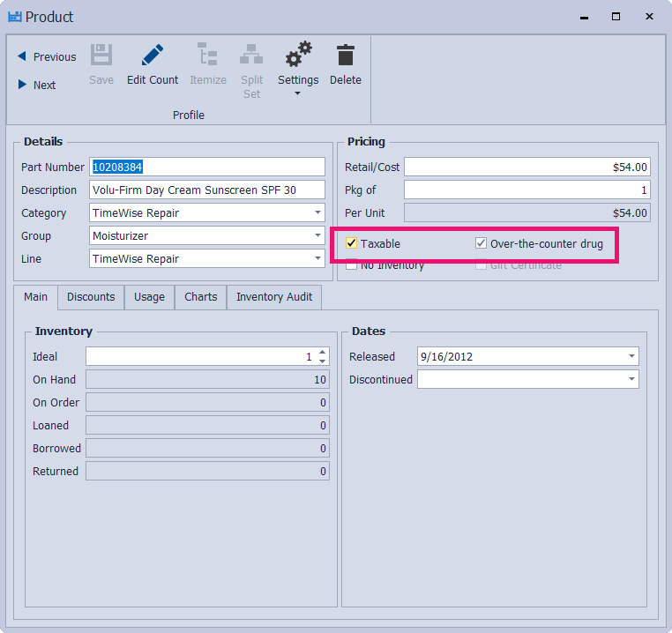Screen dimensions: 672x633
Task: Click the Part Number field
Action: pyautogui.click(x=207, y=167)
